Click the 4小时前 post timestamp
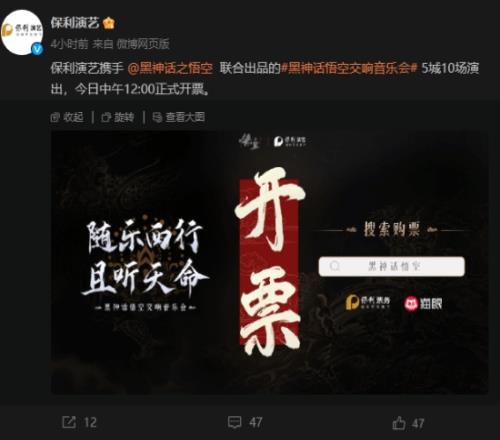500x440 pixels. (69, 44)
